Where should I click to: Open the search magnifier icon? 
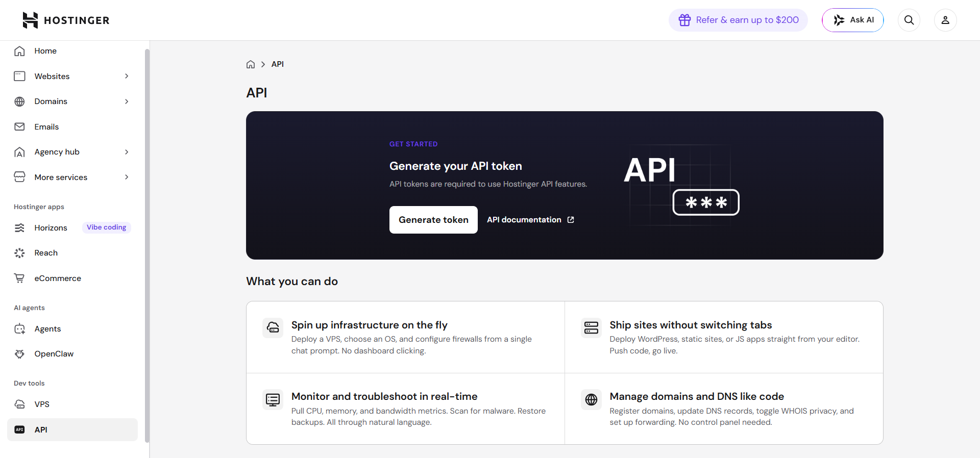(909, 20)
